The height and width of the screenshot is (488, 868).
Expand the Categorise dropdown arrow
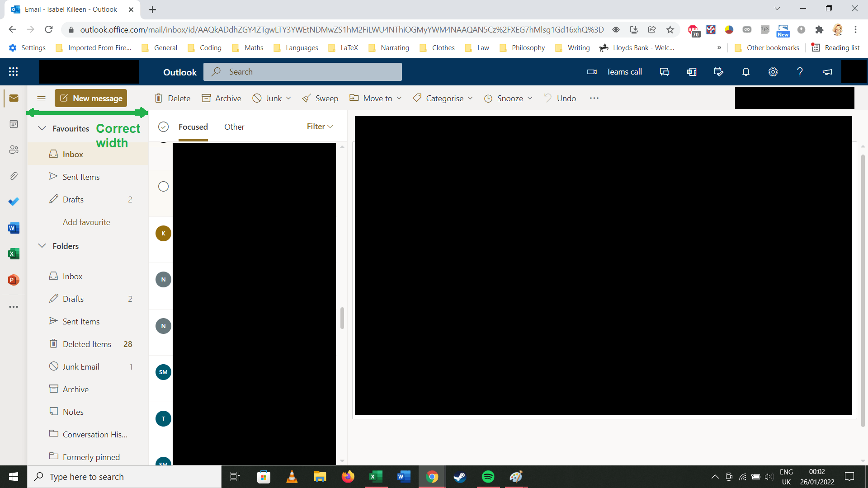point(470,98)
